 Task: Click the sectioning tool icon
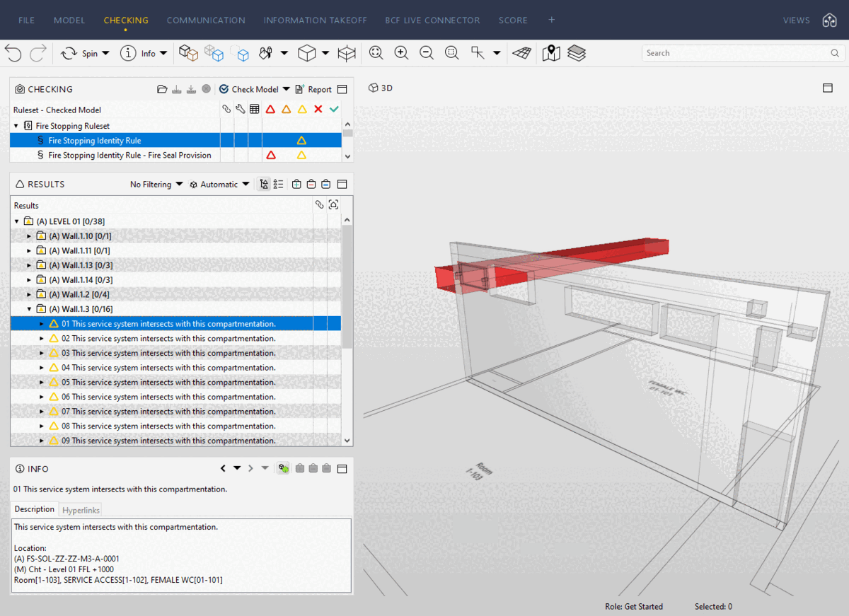click(x=478, y=53)
